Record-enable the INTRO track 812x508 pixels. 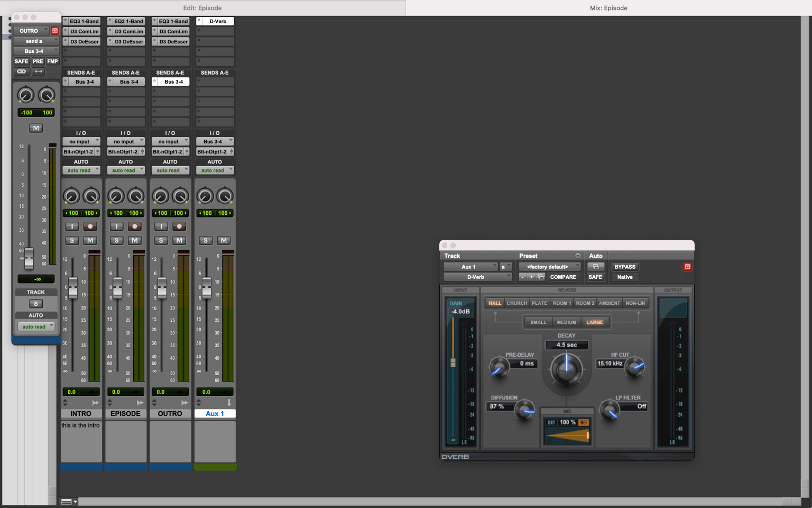pyautogui.click(x=90, y=226)
